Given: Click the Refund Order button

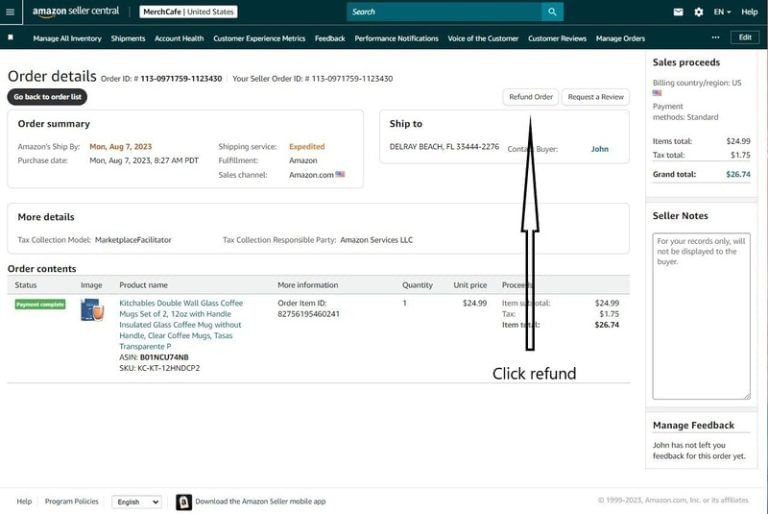Looking at the screenshot, I should pyautogui.click(x=530, y=97).
